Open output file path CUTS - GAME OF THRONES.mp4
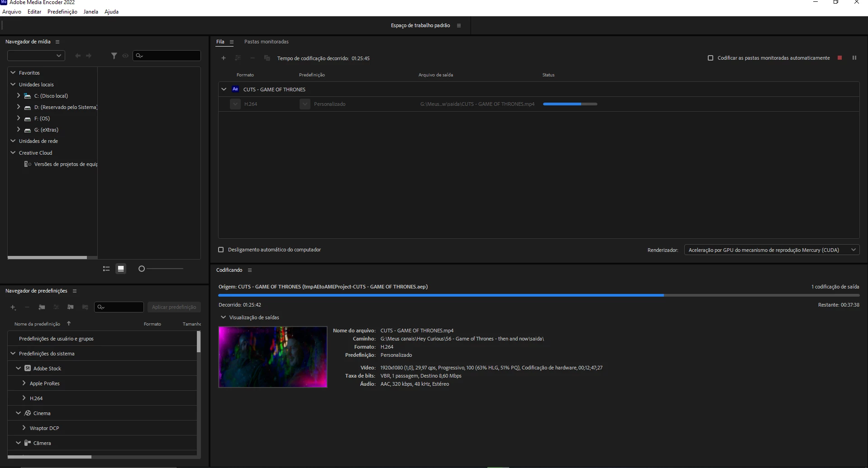The height and width of the screenshot is (468, 868). click(477, 104)
